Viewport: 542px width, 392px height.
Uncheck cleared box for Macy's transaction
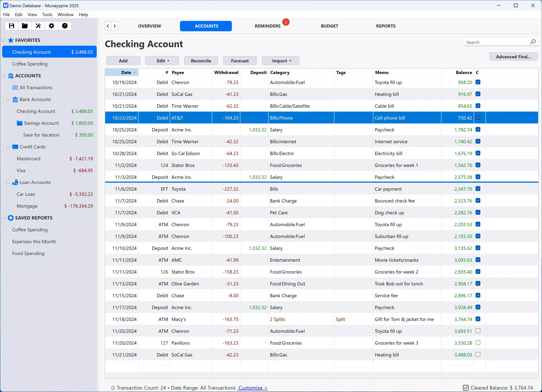pos(478,319)
